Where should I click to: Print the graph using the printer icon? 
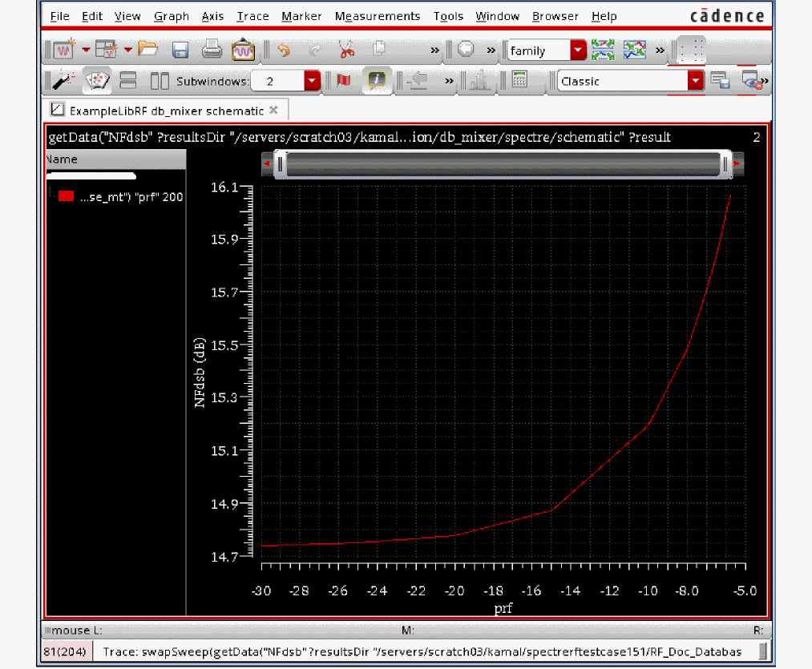pos(211,50)
